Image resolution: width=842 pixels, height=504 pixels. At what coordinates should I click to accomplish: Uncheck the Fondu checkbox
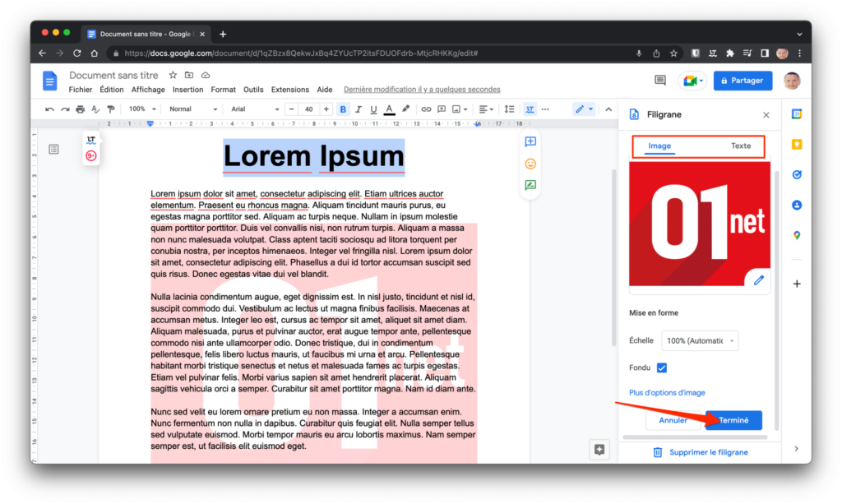pyautogui.click(x=662, y=368)
